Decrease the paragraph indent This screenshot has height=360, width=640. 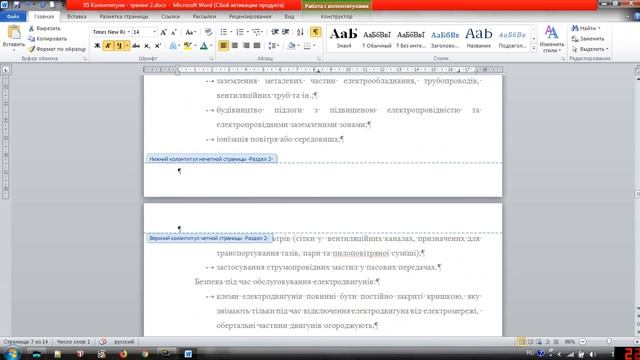point(275,32)
